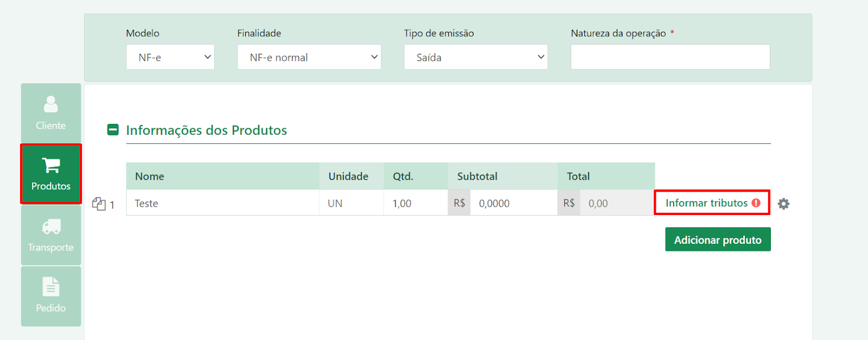Go to Transporte truck icon section
This screenshot has width=868, height=340.
[x=51, y=235]
